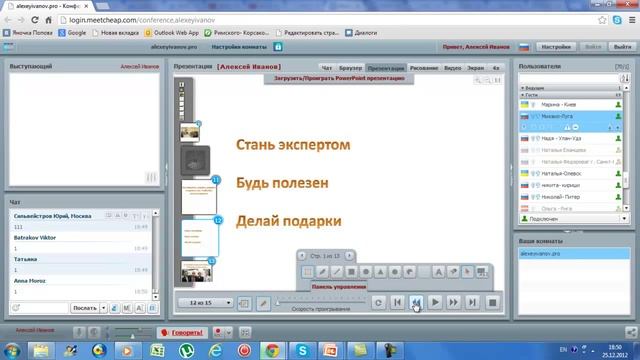
Task: Click the reload loop playback button
Action: [x=378, y=303]
